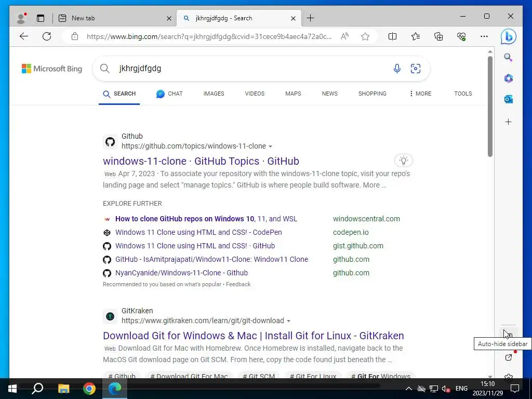Open the TOOLS filter options

coord(463,94)
